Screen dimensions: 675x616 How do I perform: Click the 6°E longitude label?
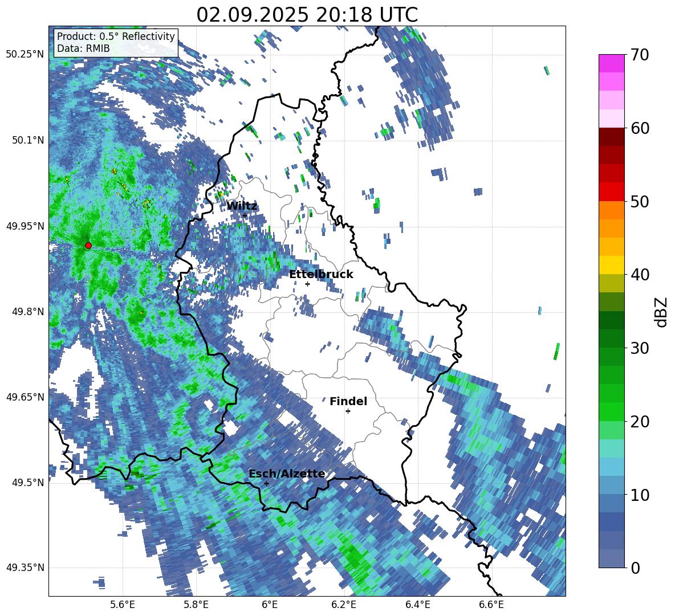[x=270, y=605]
